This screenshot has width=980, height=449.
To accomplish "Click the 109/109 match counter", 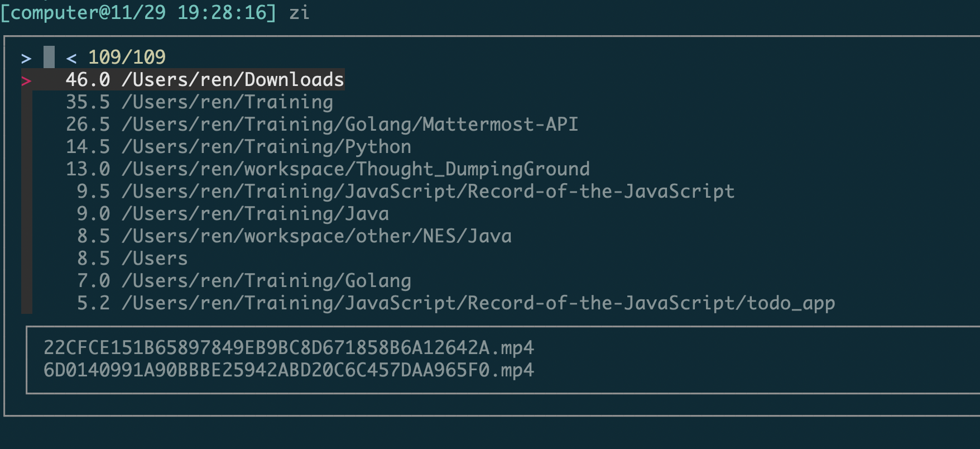I will (x=127, y=57).
